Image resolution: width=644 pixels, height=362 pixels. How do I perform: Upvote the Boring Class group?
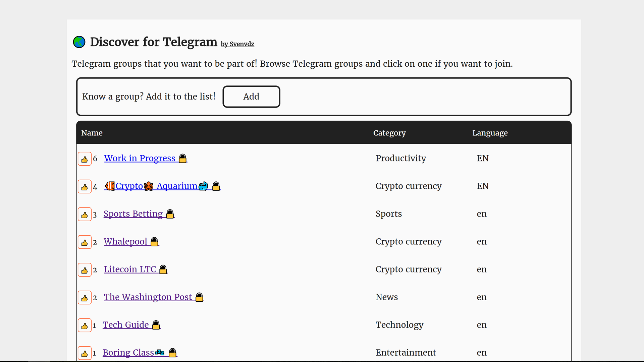pyautogui.click(x=84, y=353)
